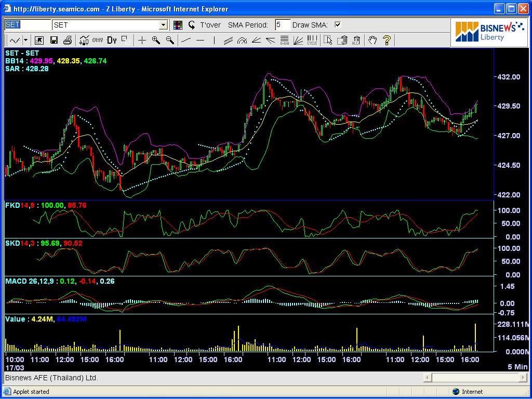
Task: Click the SMA Period input field
Action: 283,25
